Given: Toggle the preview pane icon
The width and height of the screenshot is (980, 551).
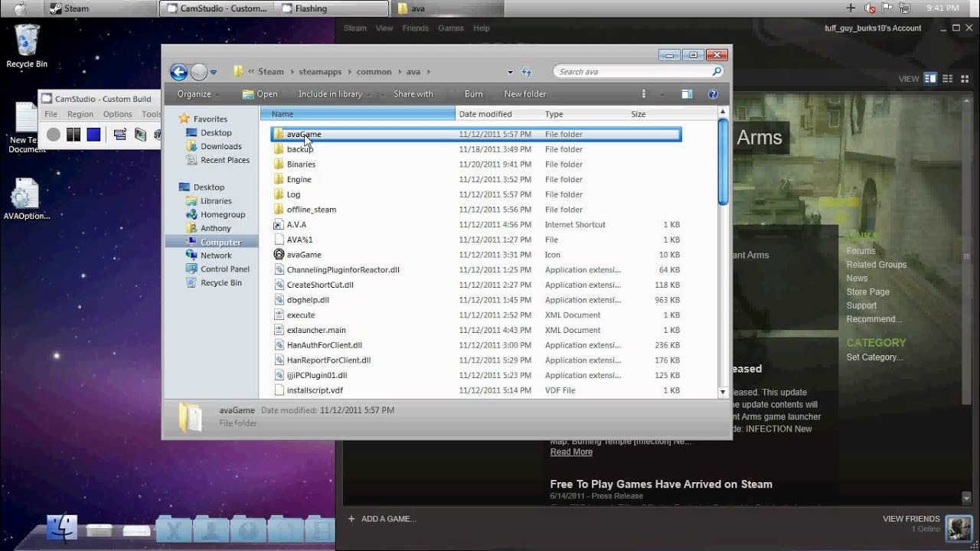Looking at the screenshot, I should [687, 94].
